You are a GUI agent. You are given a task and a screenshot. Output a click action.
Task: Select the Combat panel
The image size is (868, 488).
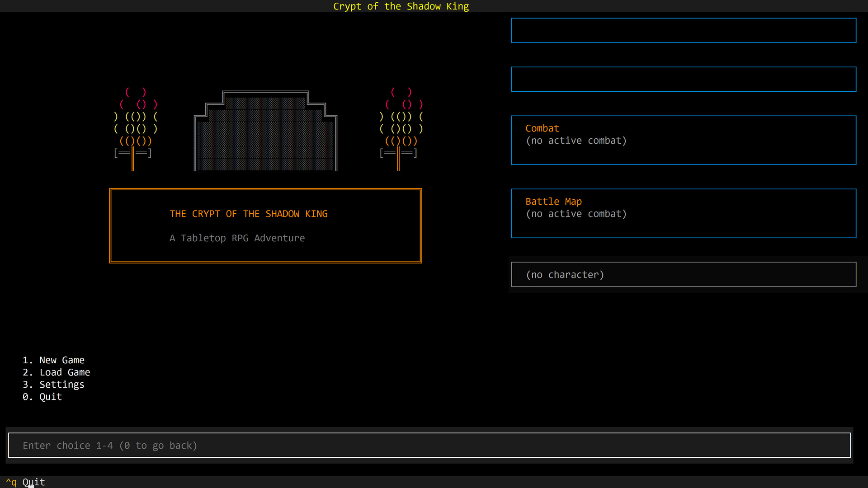(x=683, y=140)
